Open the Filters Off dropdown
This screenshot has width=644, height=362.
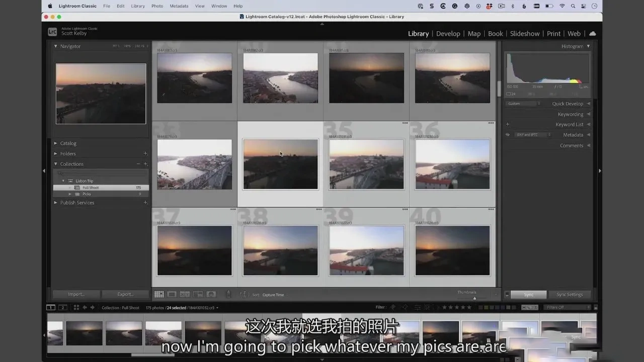coord(567,307)
